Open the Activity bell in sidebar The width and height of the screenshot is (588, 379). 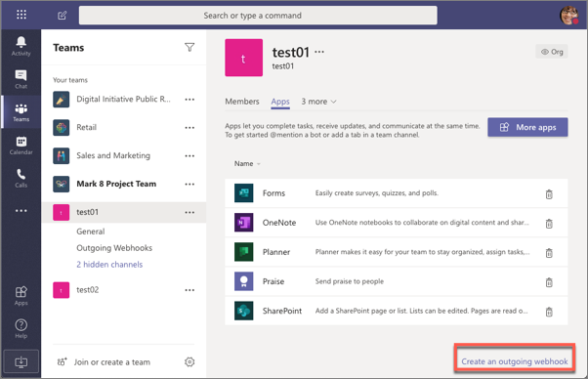pyautogui.click(x=21, y=46)
